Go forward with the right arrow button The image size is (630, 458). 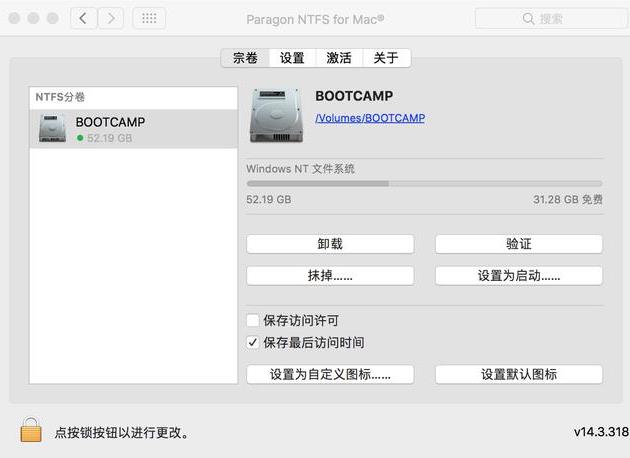pyautogui.click(x=110, y=18)
